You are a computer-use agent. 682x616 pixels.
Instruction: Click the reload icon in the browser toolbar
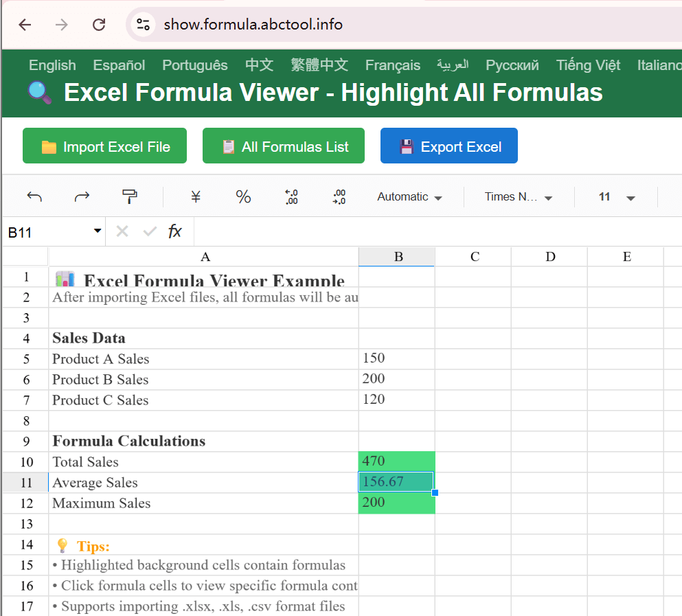pos(98,25)
